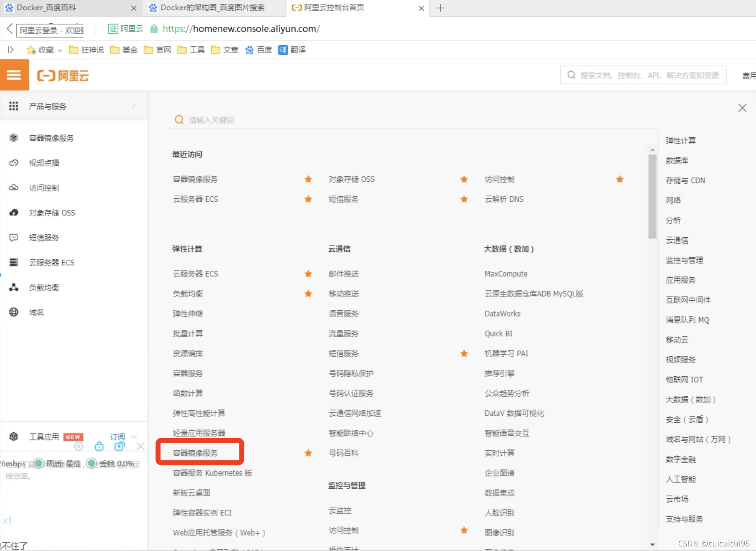The height and width of the screenshot is (551, 756).
Task: Toggle the 画质 最佳 green indicator
Action: 39,463
